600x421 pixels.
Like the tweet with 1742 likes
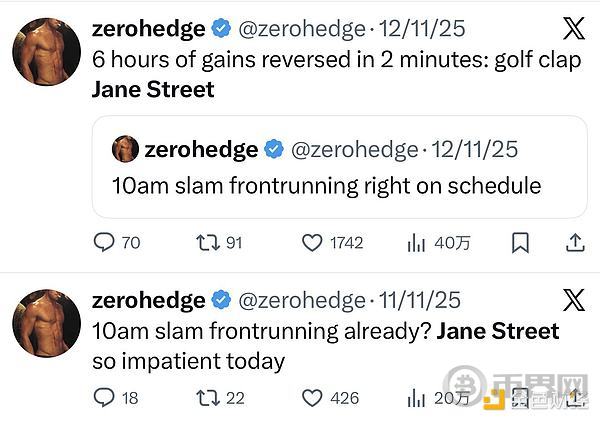[313, 242]
